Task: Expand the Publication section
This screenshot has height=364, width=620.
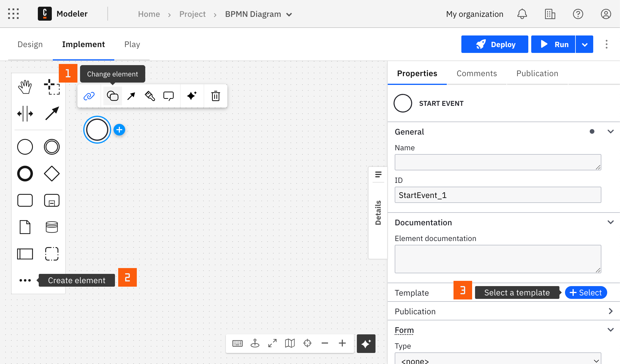Action: coord(505,311)
